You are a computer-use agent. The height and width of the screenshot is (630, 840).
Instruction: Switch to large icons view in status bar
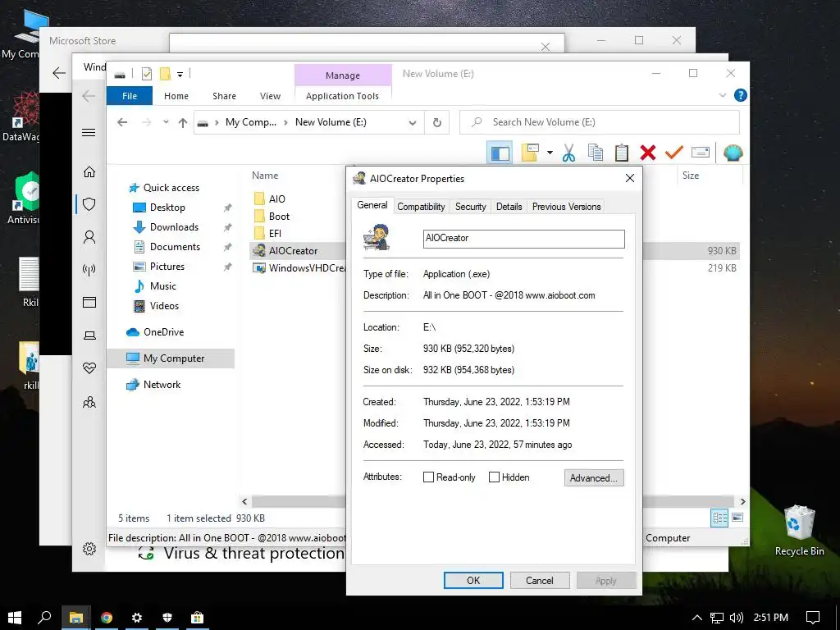tap(737, 518)
